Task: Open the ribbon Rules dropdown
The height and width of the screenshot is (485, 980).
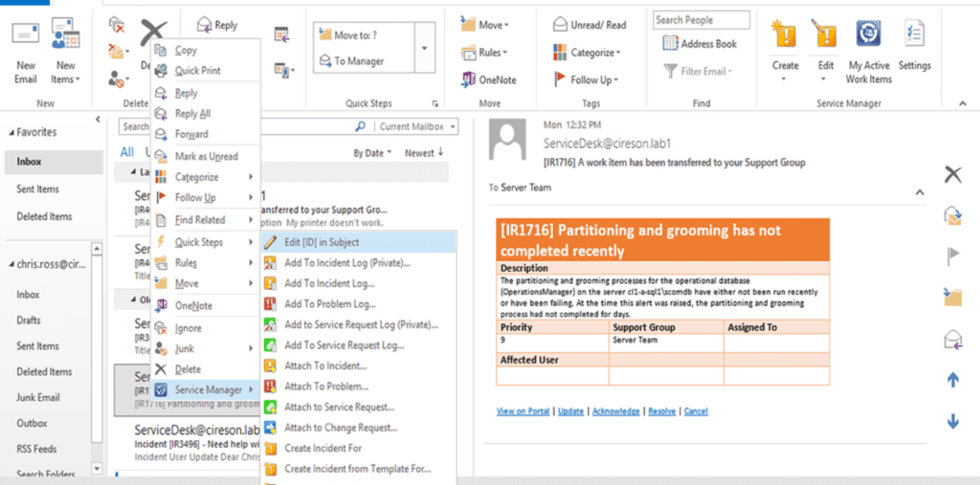Action: point(485,53)
